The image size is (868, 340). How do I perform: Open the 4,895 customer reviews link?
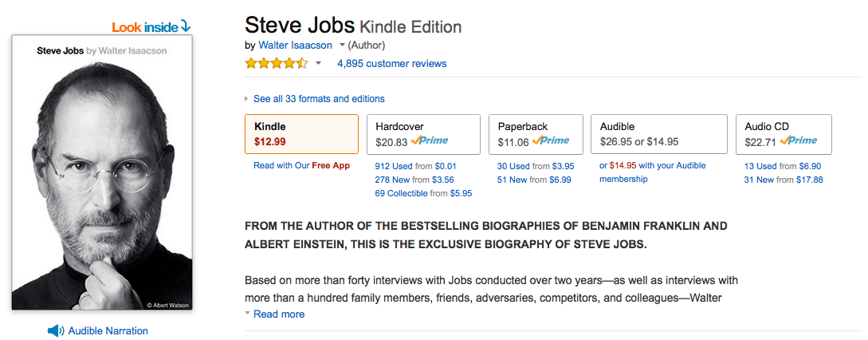point(391,63)
